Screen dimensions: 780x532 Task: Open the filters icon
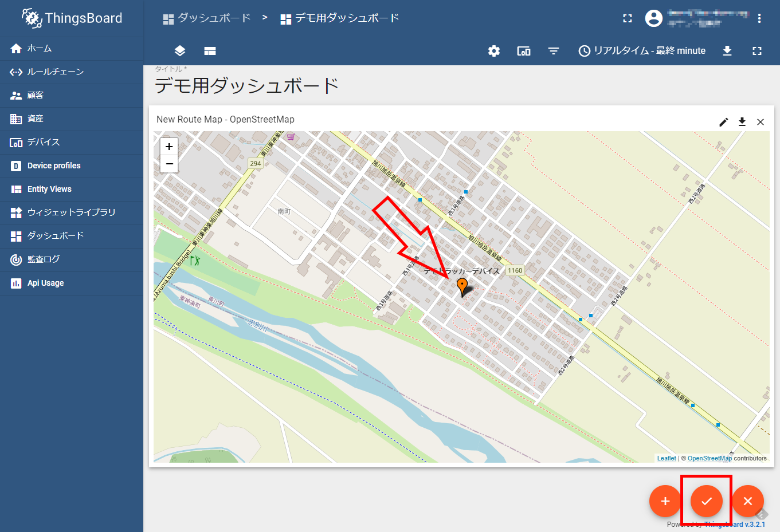pyautogui.click(x=554, y=51)
